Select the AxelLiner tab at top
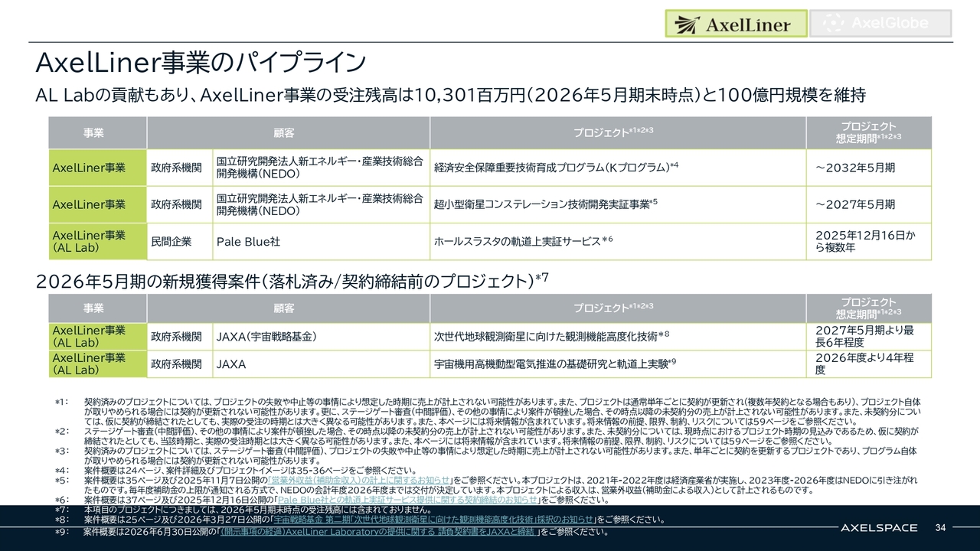 pyautogui.click(x=736, y=24)
